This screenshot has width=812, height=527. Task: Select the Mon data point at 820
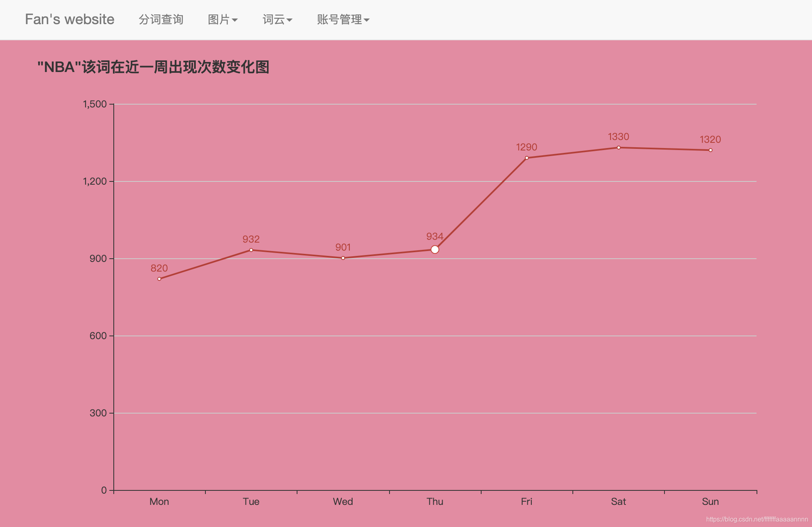159,279
